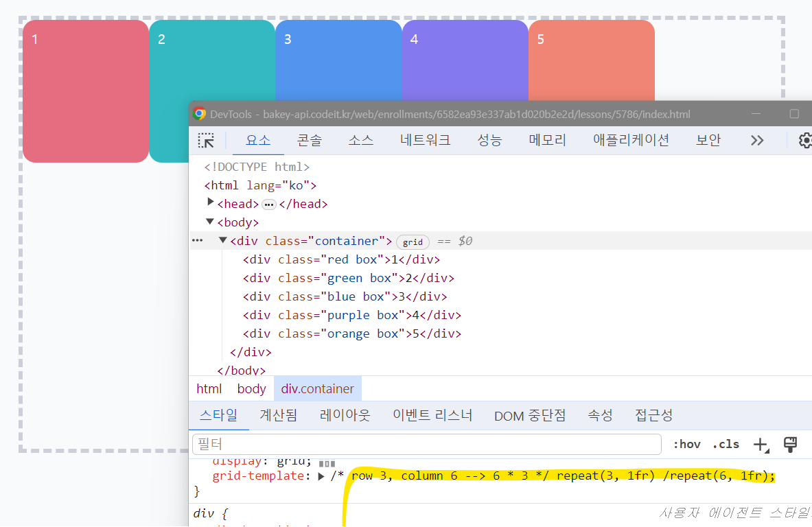The height and width of the screenshot is (527, 812).
Task: Add a new style rule plus icon
Action: (x=761, y=445)
